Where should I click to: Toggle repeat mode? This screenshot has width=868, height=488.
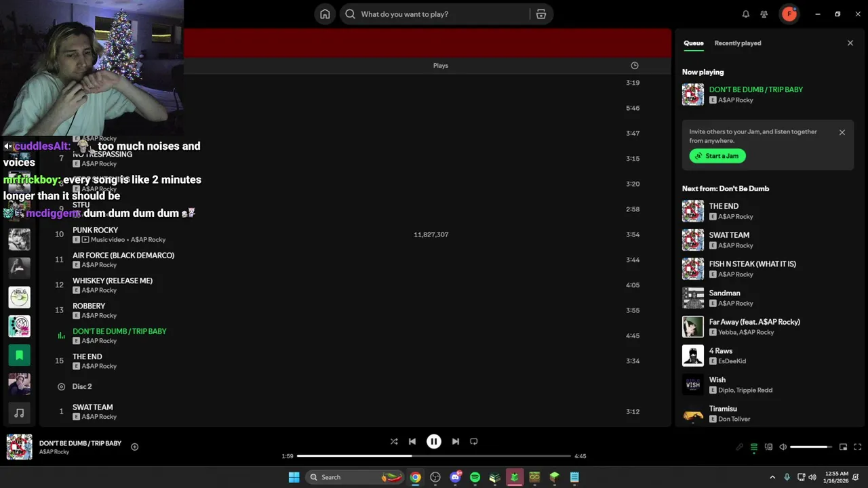pyautogui.click(x=474, y=441)
